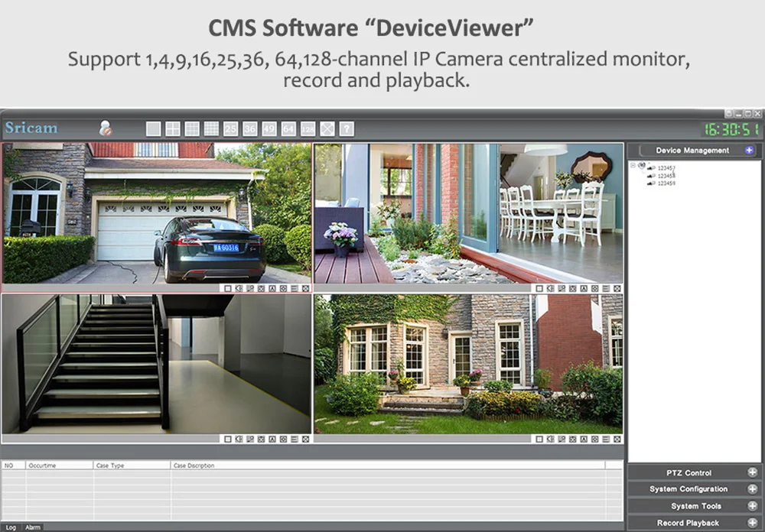Select the patio and dining room camera feed

point(468,213)
